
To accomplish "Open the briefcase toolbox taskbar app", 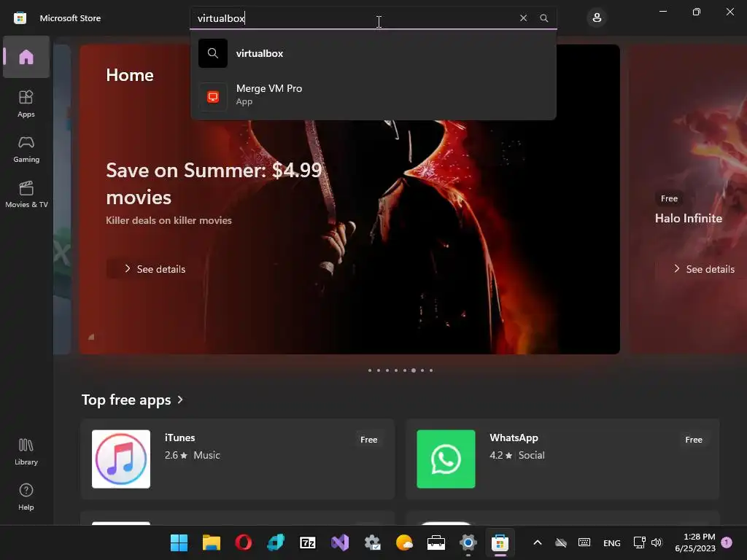I will 436,542.
